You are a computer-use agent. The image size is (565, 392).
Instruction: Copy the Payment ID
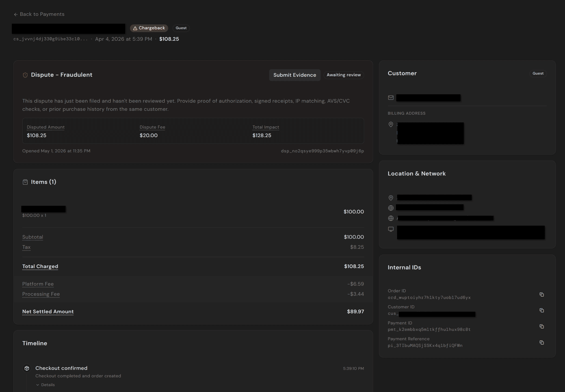(x=542, y=326)
